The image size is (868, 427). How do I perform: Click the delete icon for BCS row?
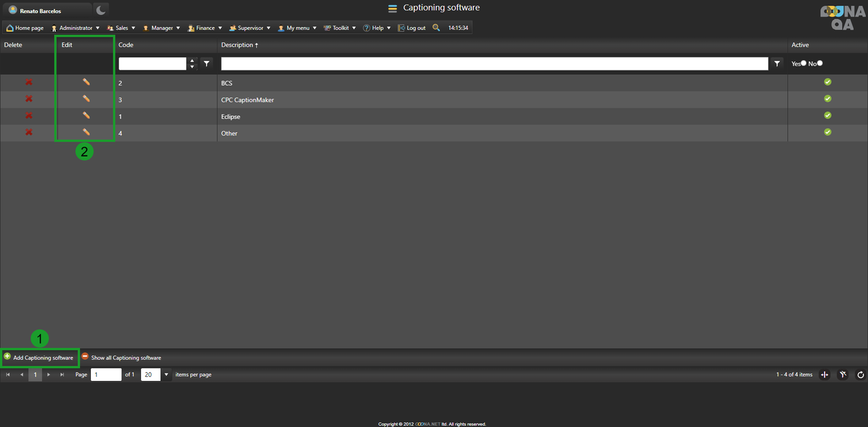pyautogui.click(x=28, y=82)
